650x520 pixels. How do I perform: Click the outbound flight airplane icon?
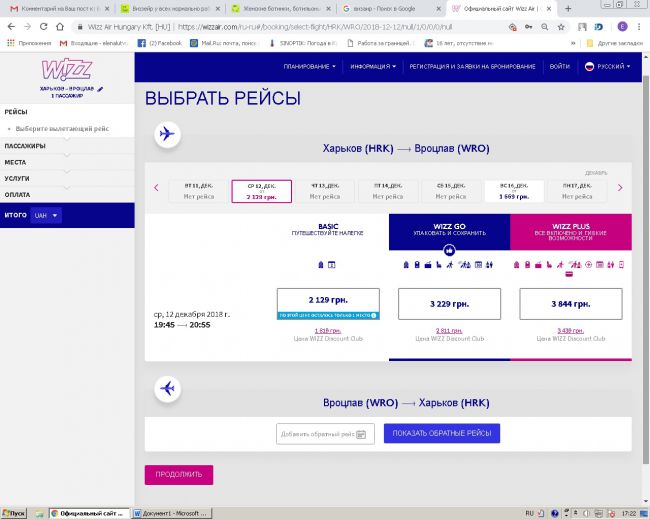167,133
